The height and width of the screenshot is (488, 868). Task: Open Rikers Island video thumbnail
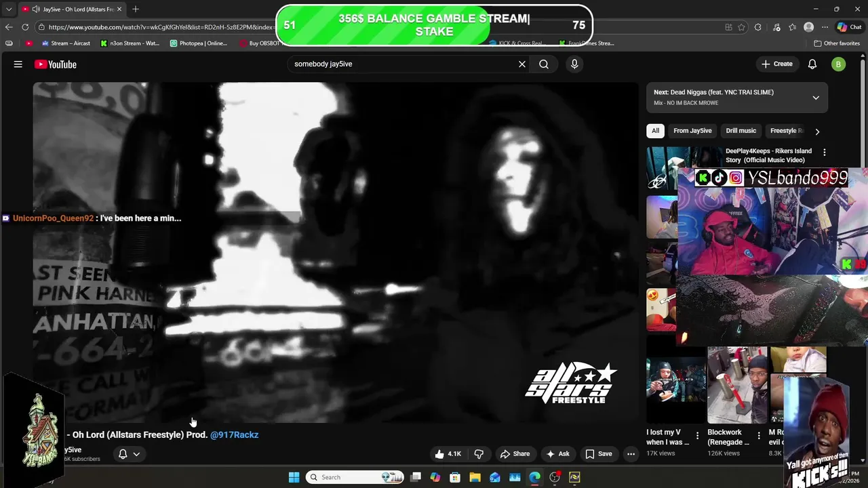[x=684, y=167]
